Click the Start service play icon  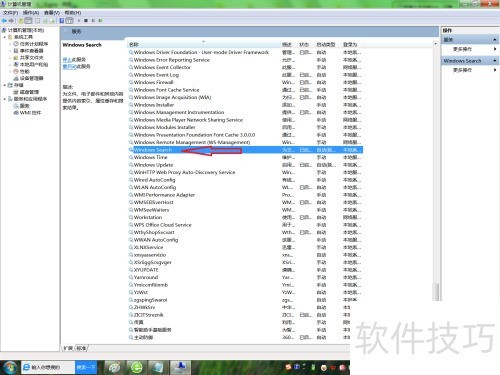[79, 21]
